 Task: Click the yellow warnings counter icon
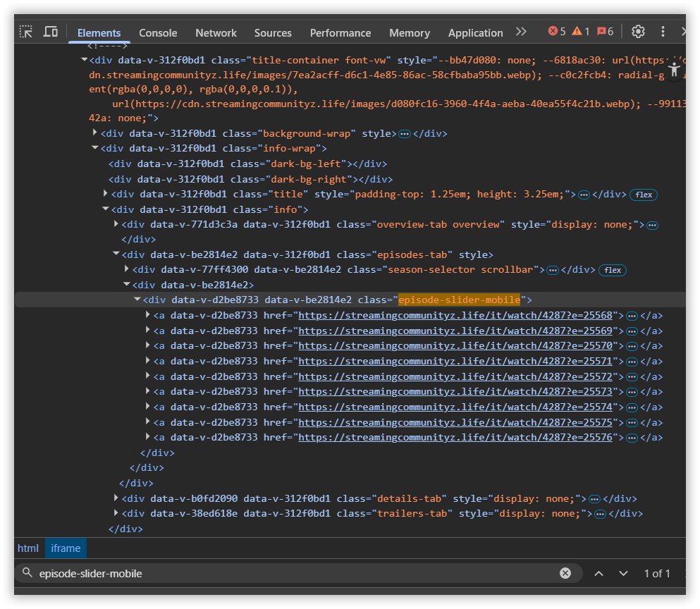click(x=581, y=32)
